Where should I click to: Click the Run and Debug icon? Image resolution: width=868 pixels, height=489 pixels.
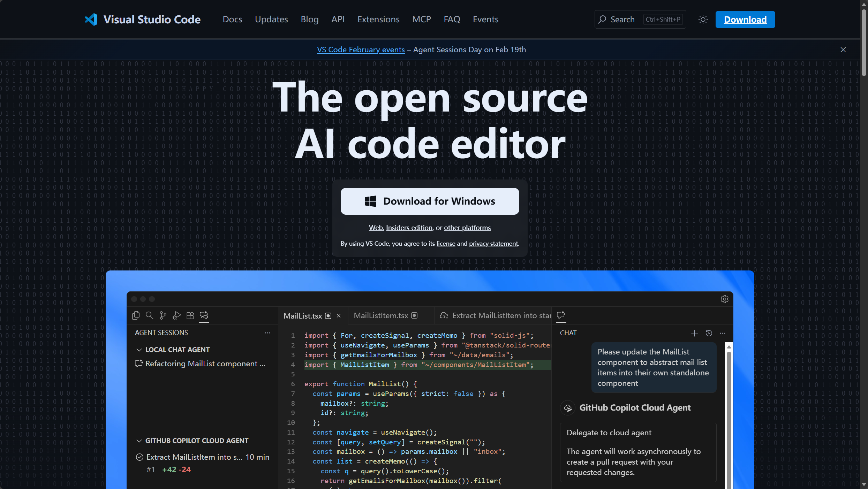176,315
